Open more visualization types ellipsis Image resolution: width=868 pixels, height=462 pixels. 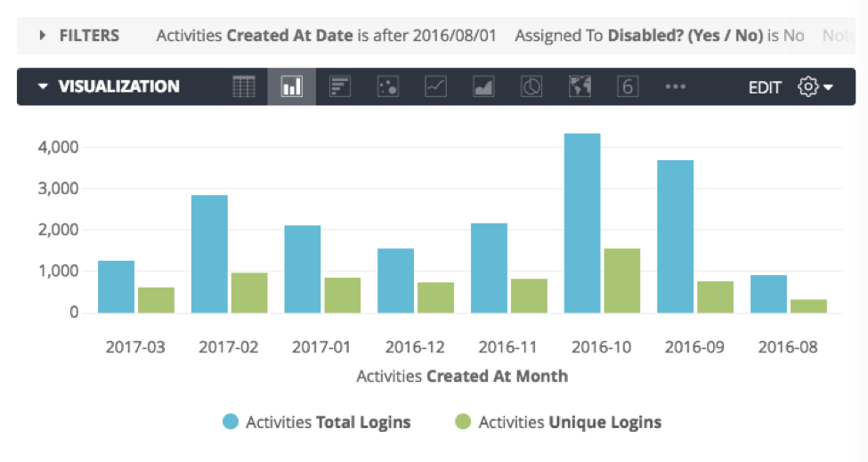point(676,87)
